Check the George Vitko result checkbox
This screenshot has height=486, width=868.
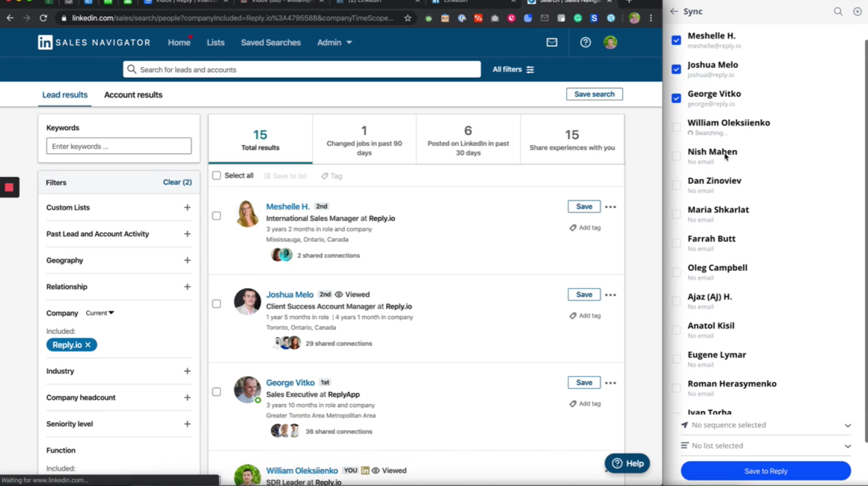point(217,392)
